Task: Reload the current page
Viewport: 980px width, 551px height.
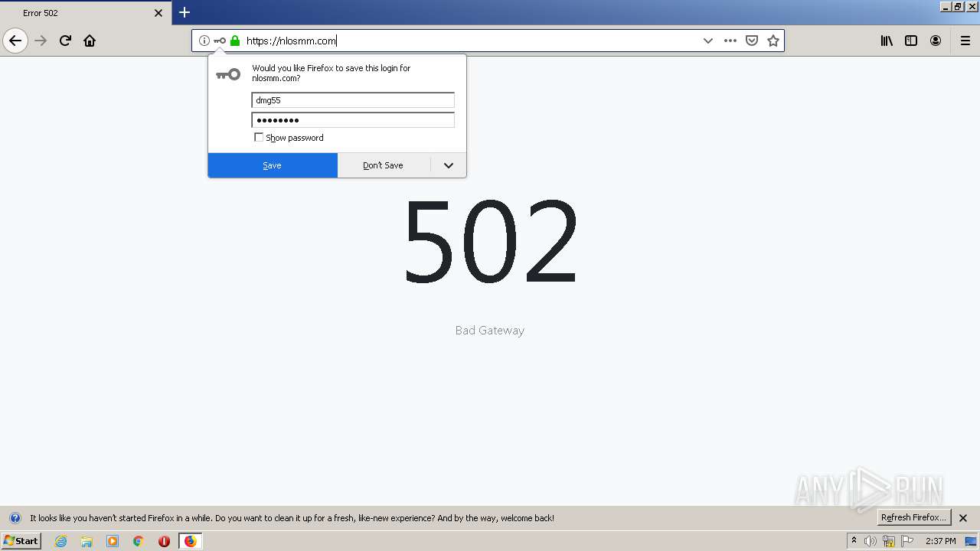Action: [65, 41]
